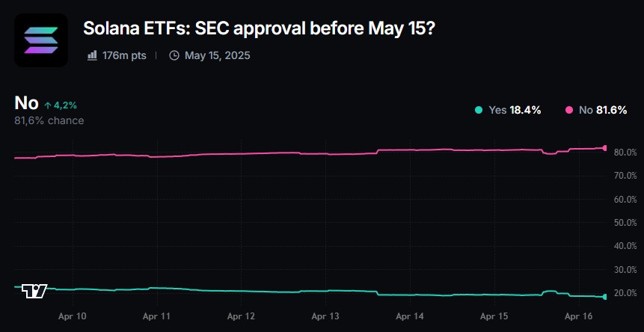Click the May 15, 2025 end date
Screen dimensions: 644x332
coord(217,55)
